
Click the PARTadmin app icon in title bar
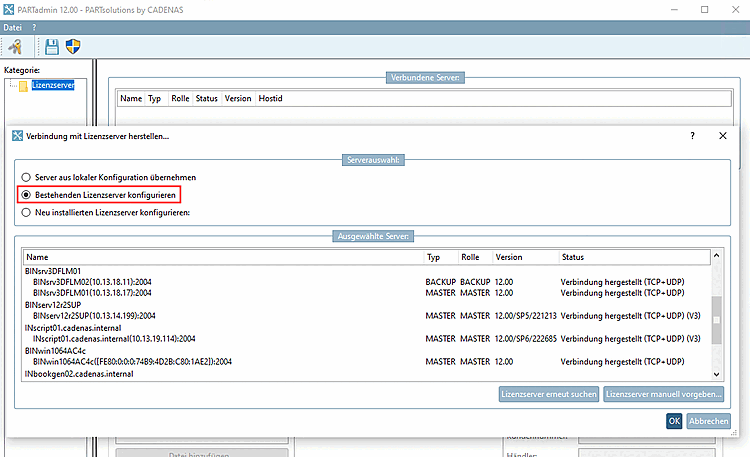point(8,10)
